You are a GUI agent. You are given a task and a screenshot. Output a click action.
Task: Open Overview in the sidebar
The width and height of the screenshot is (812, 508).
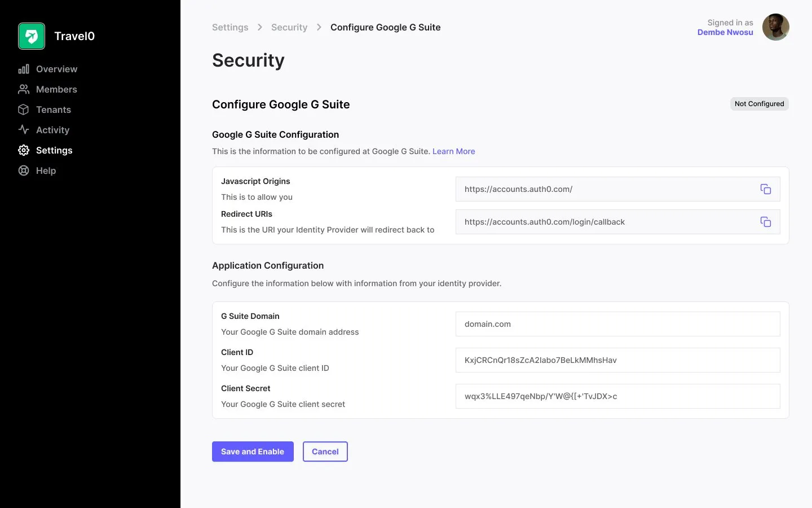[57, 69]
